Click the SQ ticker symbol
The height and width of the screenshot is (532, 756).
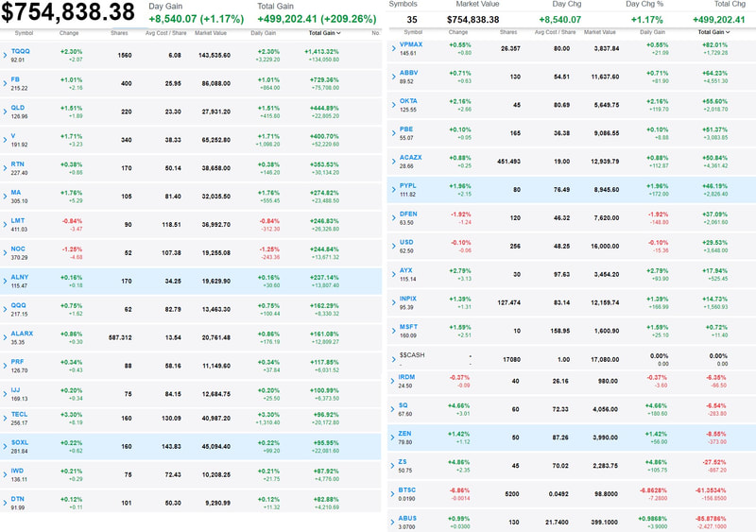coord(404,405)
